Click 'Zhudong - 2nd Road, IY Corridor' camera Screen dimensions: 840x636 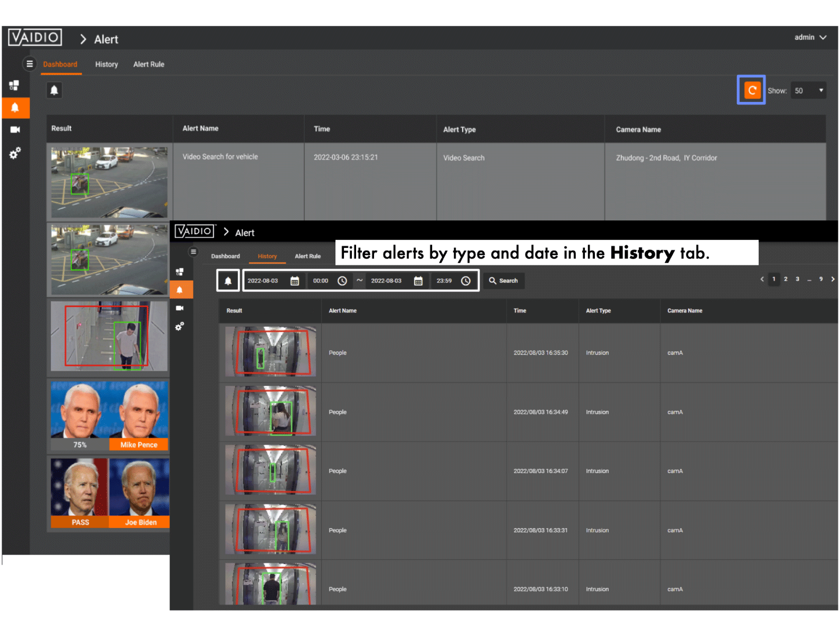point(666,158)
